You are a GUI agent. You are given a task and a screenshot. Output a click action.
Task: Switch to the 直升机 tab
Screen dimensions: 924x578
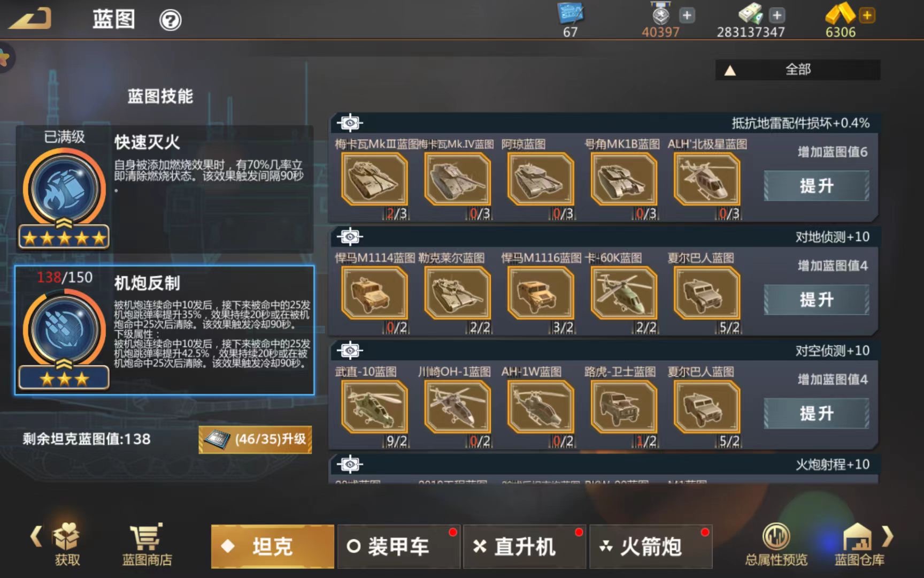pos(525,546)
